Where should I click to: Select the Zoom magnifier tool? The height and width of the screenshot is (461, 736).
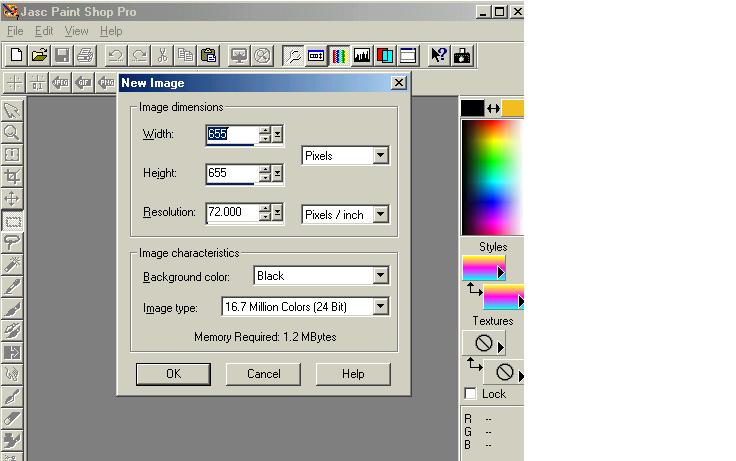pyautogui.click(x=12, y=132)
